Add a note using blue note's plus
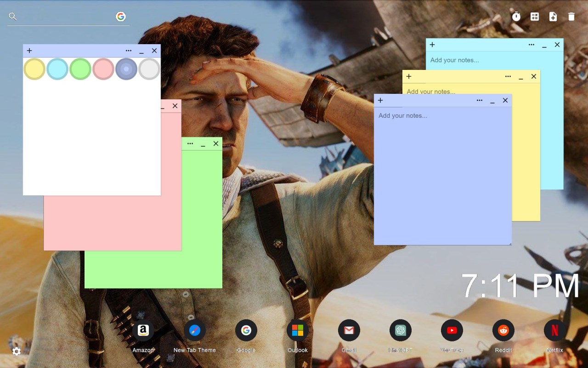 380,100
